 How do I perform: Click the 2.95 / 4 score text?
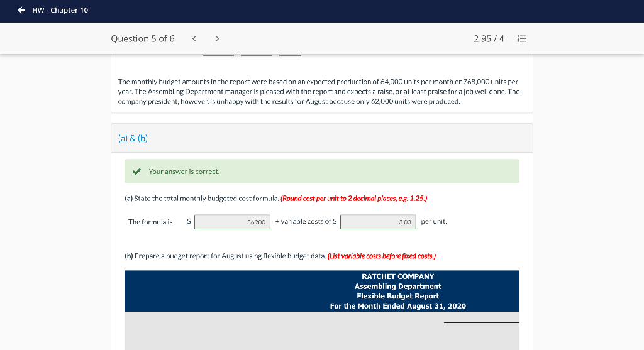[x=489, y=38]
